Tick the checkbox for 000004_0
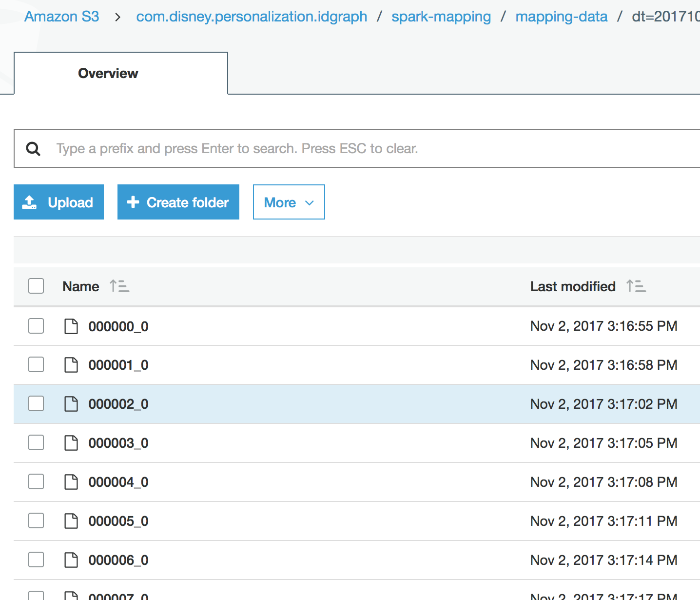The width and height of the screenshot is (700, 600). point(36,482)
